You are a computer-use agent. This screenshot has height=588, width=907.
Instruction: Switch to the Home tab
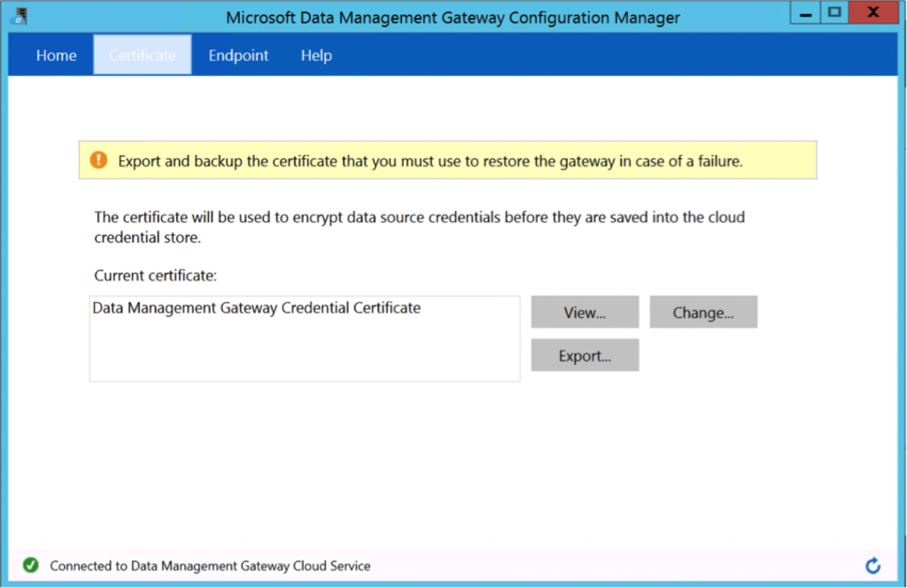pos(56,55)
